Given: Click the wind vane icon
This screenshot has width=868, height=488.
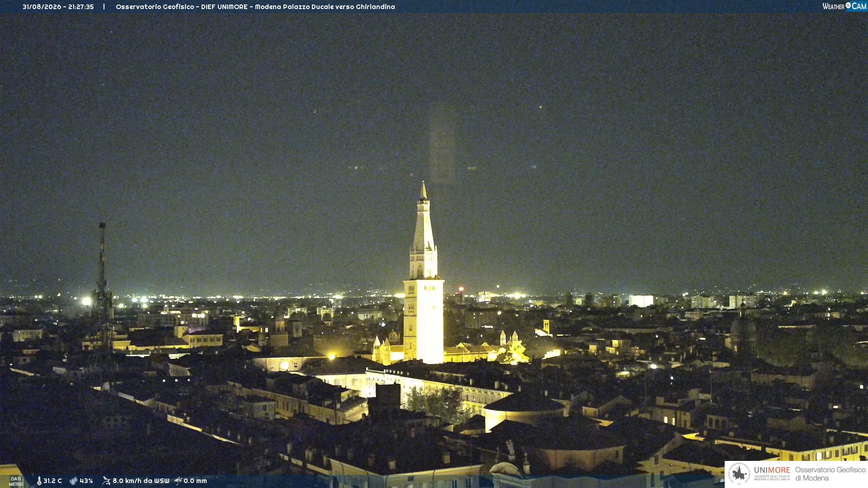Looking at the screenshot, I should [106, 481].
